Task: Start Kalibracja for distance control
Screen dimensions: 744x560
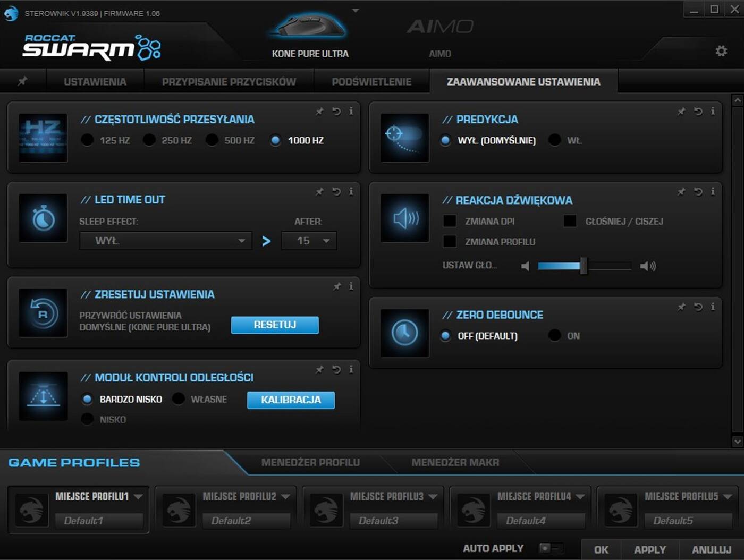Action: (290, 400)
